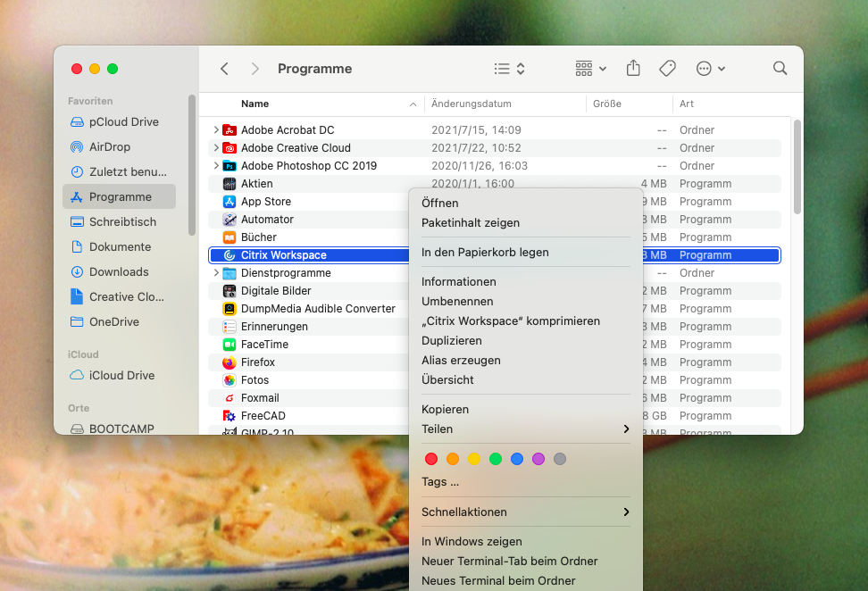868x591 pixels.
Task: Open Zuletzt benutzt in the sidebar
Action: pyautogui.click(x=120, y=171)
